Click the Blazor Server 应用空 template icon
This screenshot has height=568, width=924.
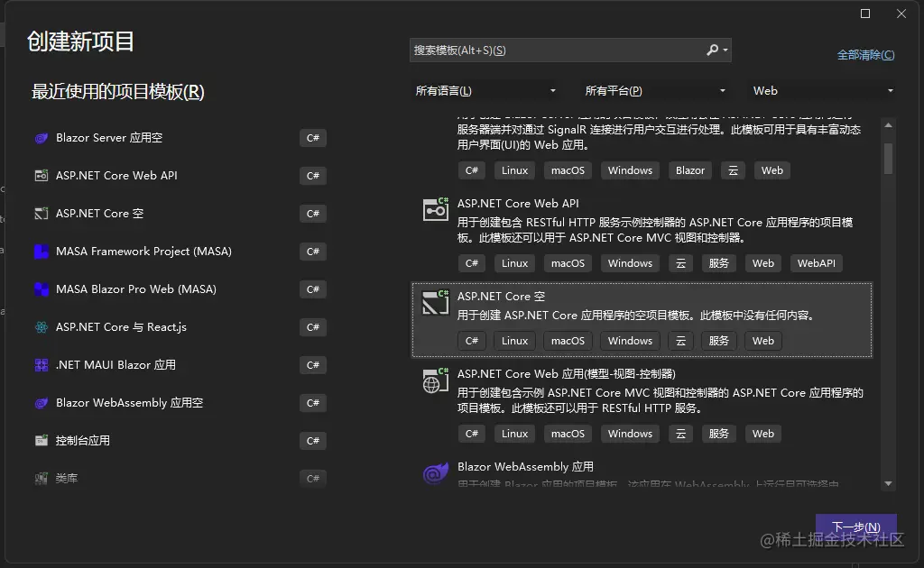[x=42, y=138]
